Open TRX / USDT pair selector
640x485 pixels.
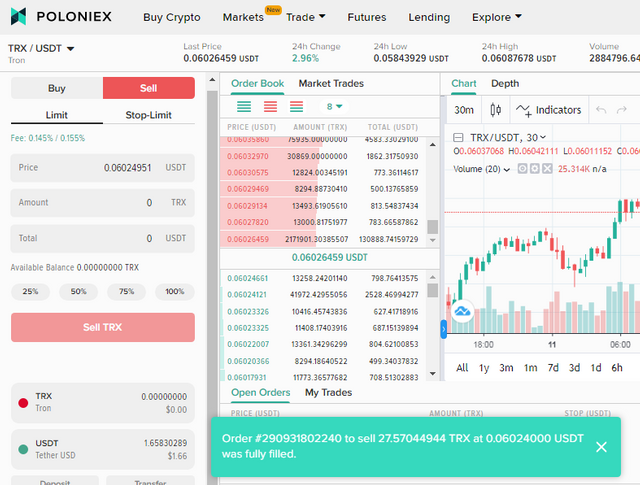[41, 49]
